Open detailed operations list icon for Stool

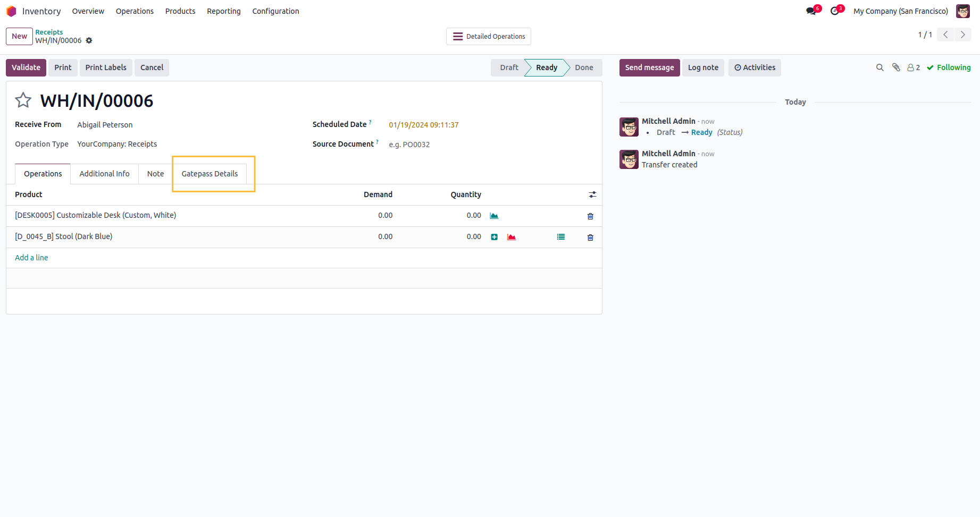[561, 237]
